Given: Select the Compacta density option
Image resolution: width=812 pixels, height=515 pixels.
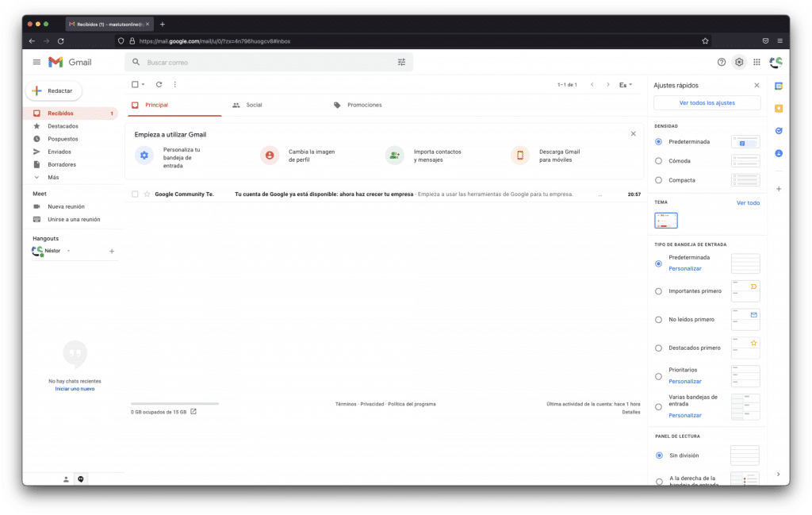Looking at the screenshot, I should coord(659,180).
